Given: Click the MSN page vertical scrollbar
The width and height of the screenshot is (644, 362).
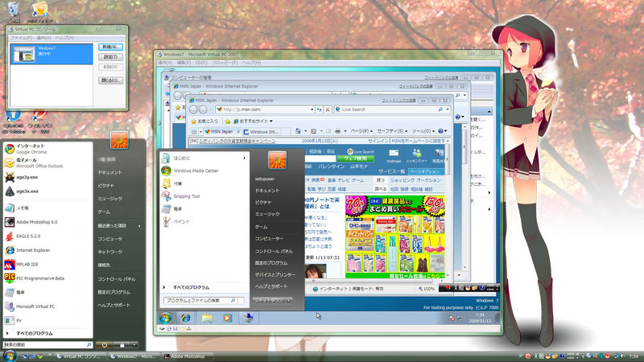Looking at the screenshot, I should 448,209.
